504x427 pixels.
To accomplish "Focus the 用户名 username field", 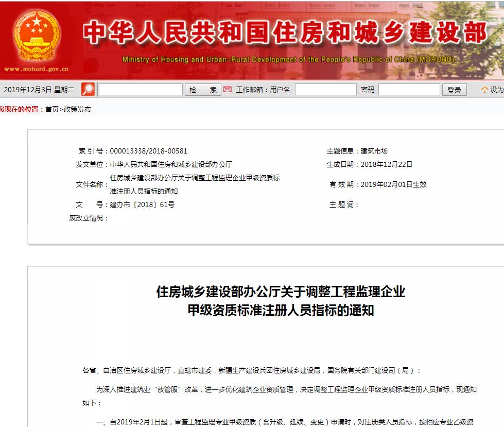I will pyautogui.click(x=325, y=90).
